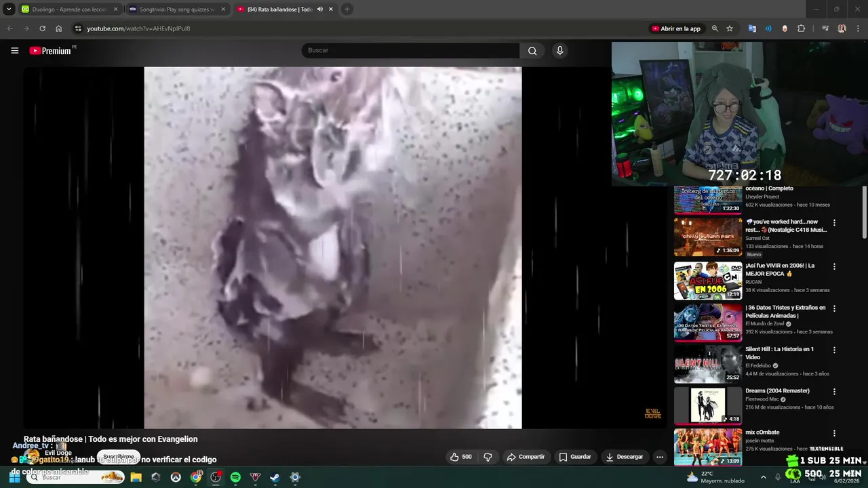Open the browser home page icon
Viewport: 868px width, 488px height.
59,28
